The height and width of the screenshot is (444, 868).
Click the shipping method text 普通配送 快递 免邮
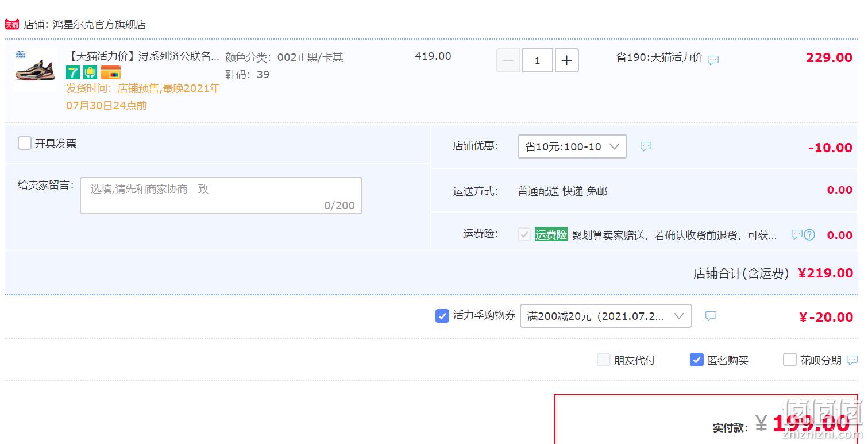click(562, 191)
